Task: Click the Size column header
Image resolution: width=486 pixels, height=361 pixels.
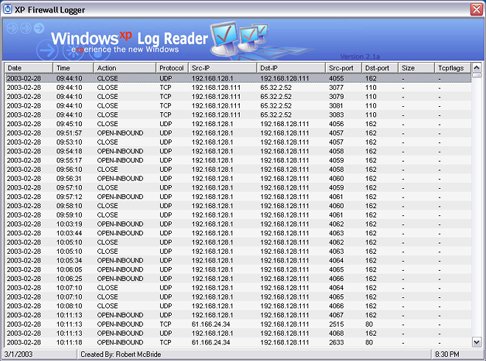Action: (417, 68)
